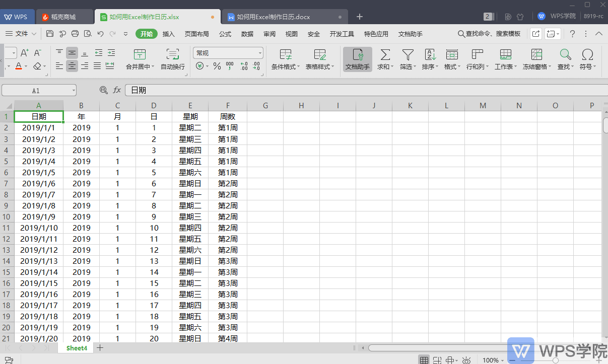Click the 查找命令、搜索模板 search box
This screenshot has height=364, width=608.
click(489, 34)
